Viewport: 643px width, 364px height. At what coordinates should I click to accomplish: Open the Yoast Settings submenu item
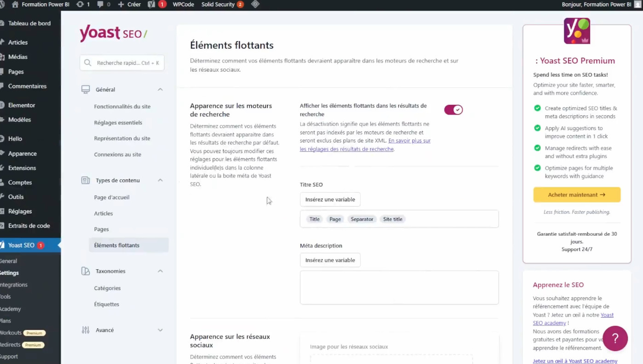[x=9, y=273]
